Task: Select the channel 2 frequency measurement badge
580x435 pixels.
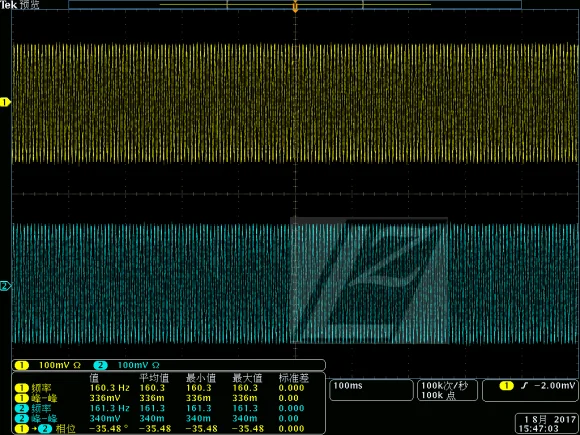Action: [21, 408]
